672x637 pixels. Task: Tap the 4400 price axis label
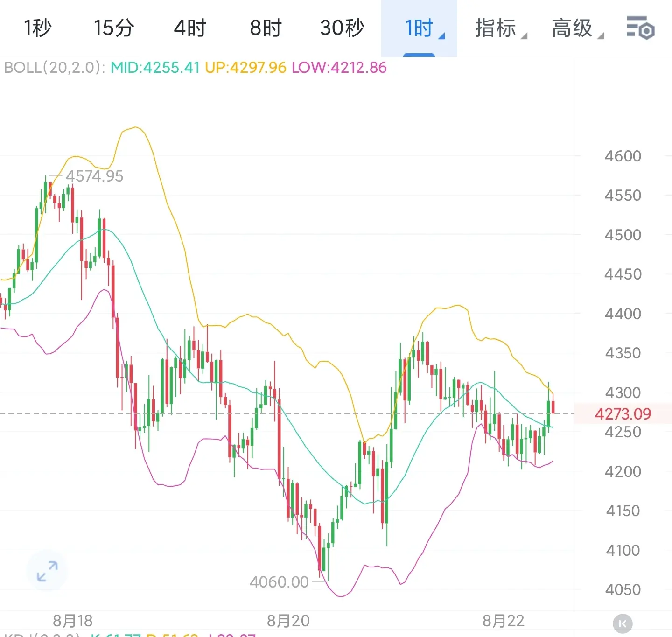623,314
